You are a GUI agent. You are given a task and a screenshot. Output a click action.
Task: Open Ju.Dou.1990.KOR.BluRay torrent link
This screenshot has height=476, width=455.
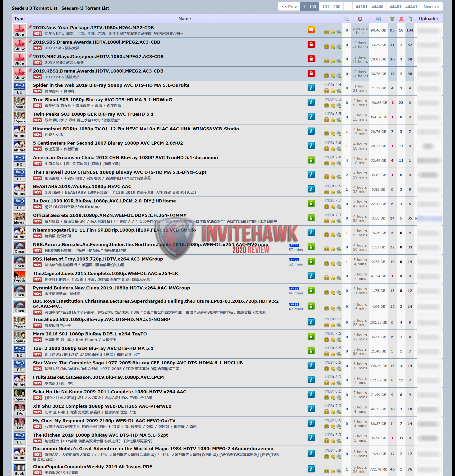click(x=105, y=201)
